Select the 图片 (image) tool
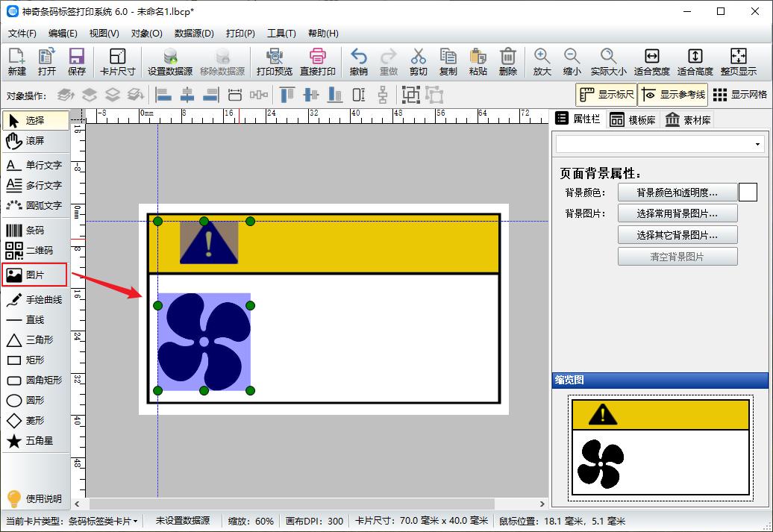Image resolution: width=773 pixels, height=532 pixels. point(34,274)
